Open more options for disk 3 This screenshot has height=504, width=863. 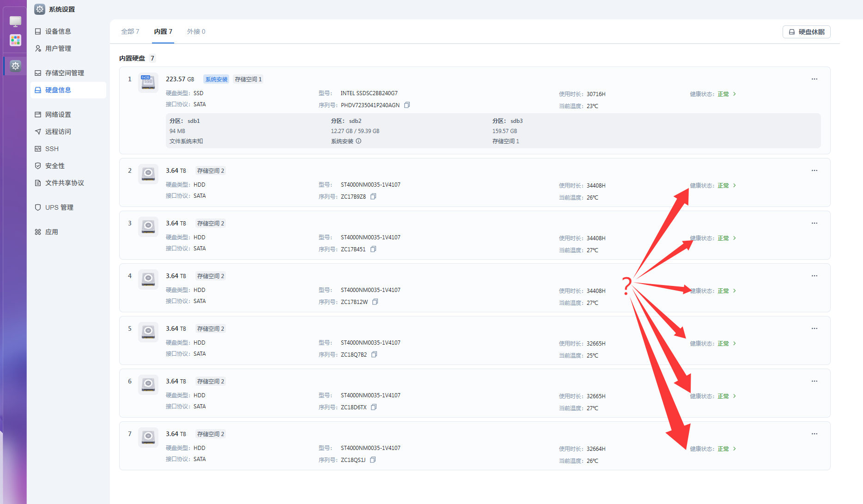click(x=814, y=223)
